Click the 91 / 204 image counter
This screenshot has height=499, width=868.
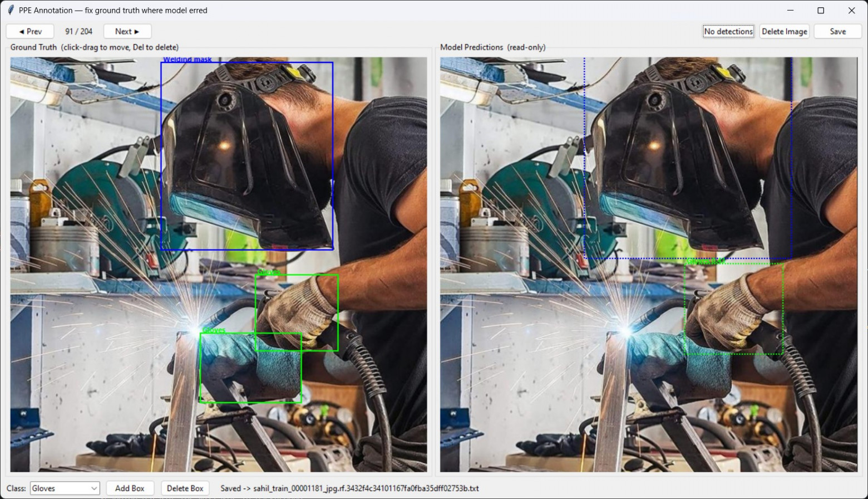pos(79,32)
